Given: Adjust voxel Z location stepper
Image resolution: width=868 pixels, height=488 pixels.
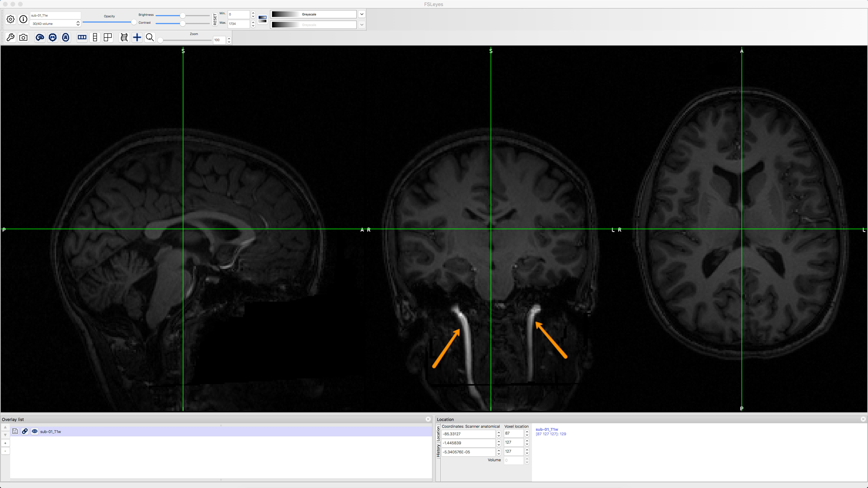Looking at the screenshot, I should tap(527, 451).
